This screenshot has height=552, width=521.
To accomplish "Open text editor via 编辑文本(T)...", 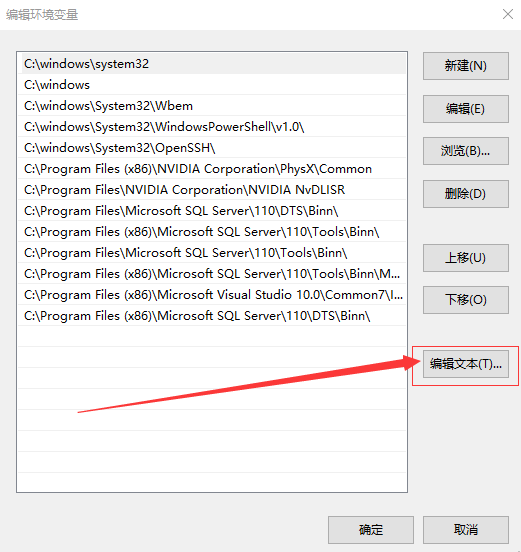I will (x=465, y=364).
